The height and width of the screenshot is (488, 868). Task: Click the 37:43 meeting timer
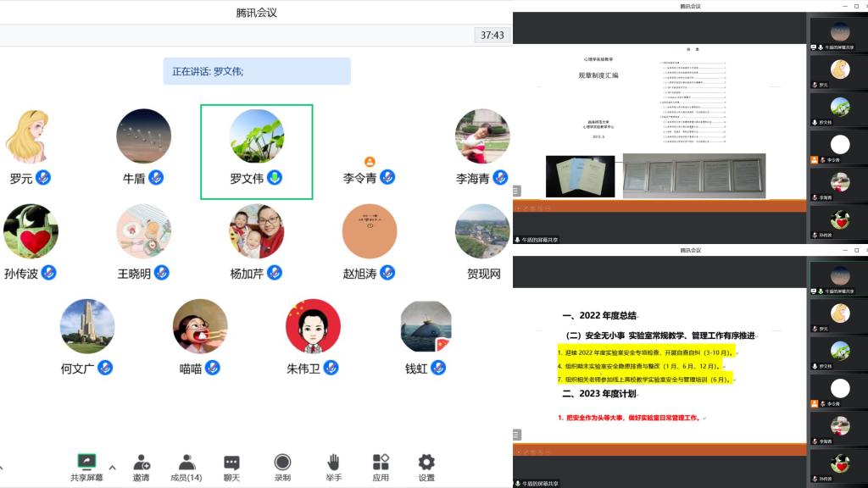click(492, 36)
